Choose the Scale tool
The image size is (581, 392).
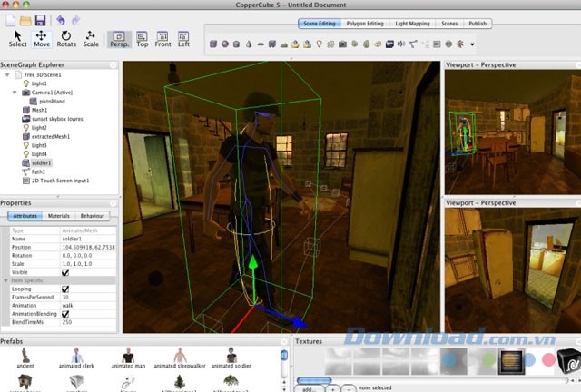click(91, 37)
